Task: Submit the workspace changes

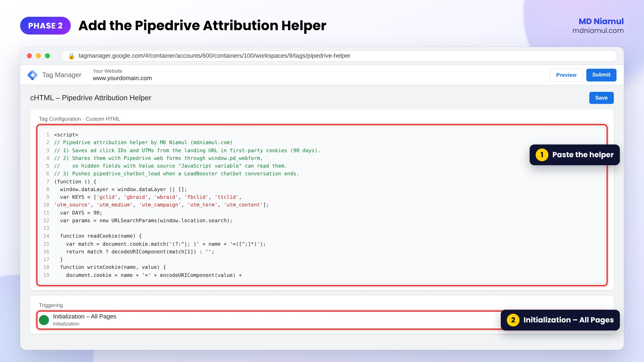Action: click(601, 75)
